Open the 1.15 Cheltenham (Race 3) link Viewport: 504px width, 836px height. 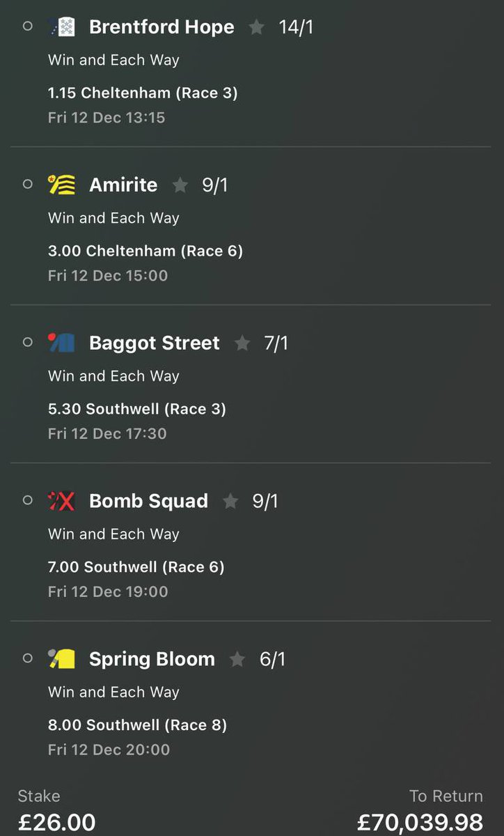click(143, 93)
